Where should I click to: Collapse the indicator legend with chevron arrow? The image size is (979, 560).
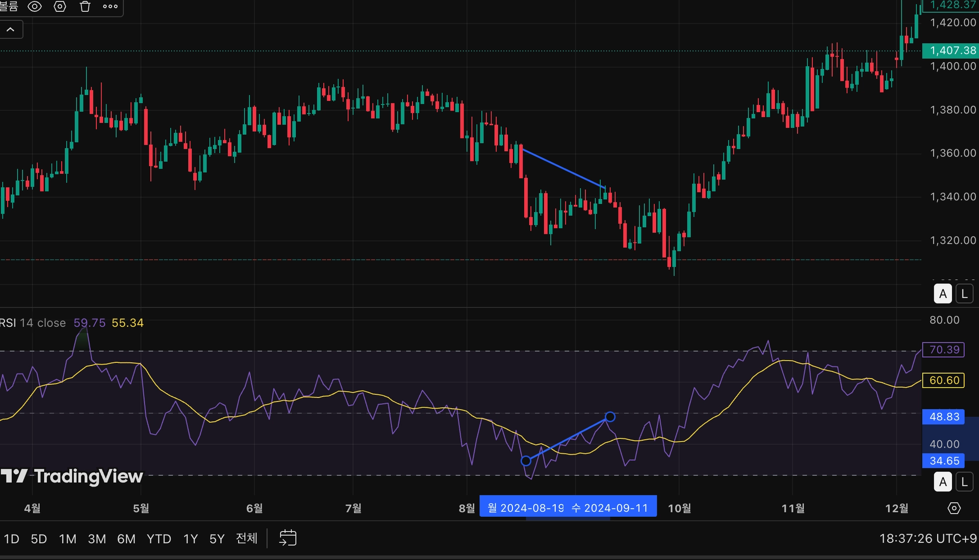tap(11, 30)
